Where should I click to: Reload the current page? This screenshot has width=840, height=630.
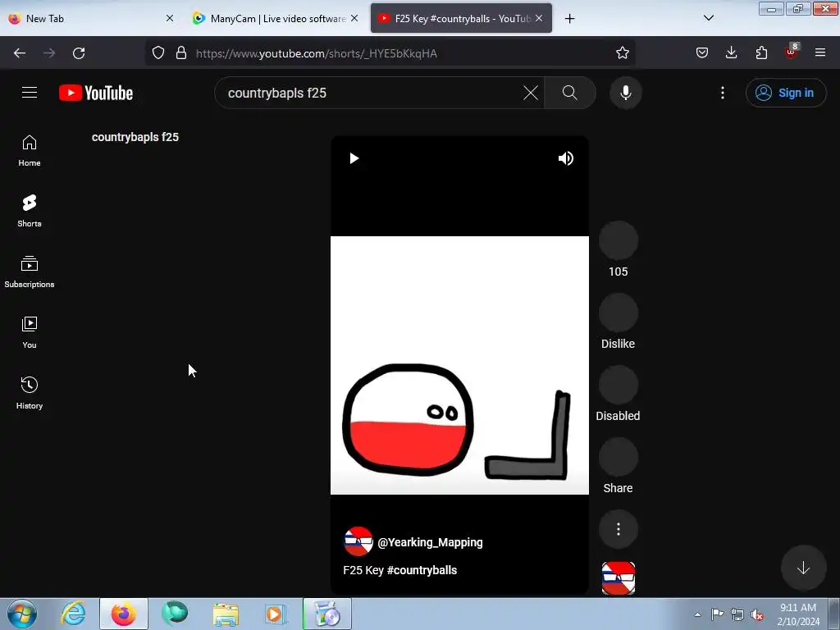tap(79, 53)
